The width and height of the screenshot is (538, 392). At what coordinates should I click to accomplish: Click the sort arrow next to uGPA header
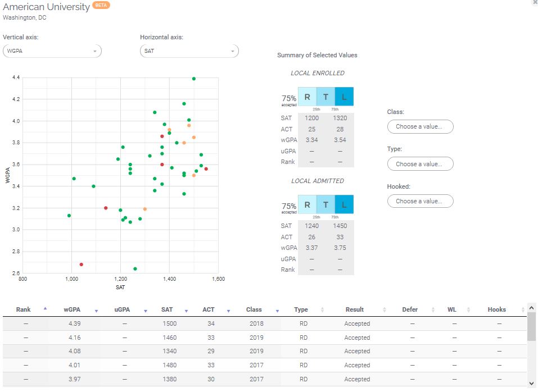click(146, 311)
